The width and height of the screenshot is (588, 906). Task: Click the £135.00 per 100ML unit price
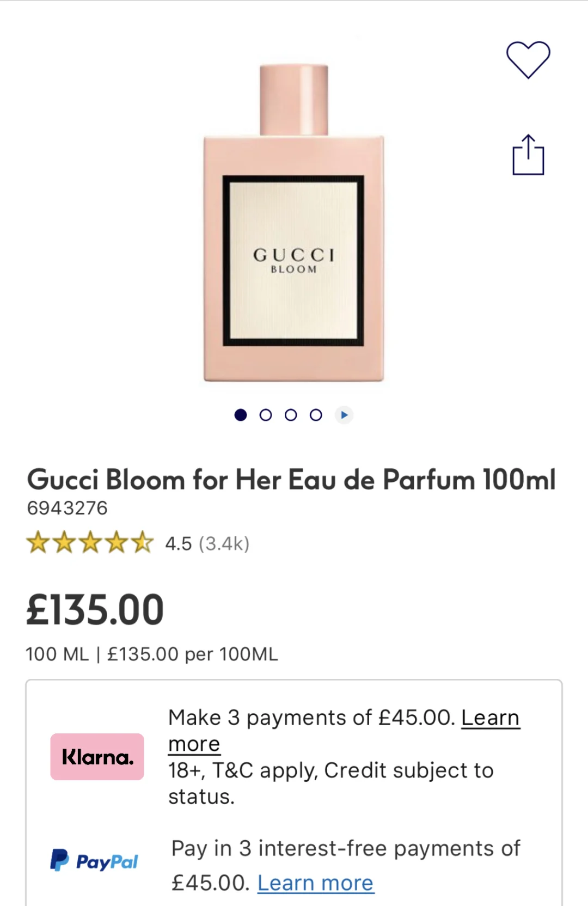(x=193, y=654)
